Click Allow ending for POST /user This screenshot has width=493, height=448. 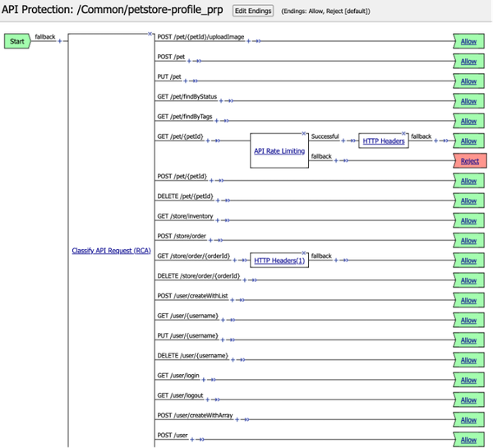point(468,440)
